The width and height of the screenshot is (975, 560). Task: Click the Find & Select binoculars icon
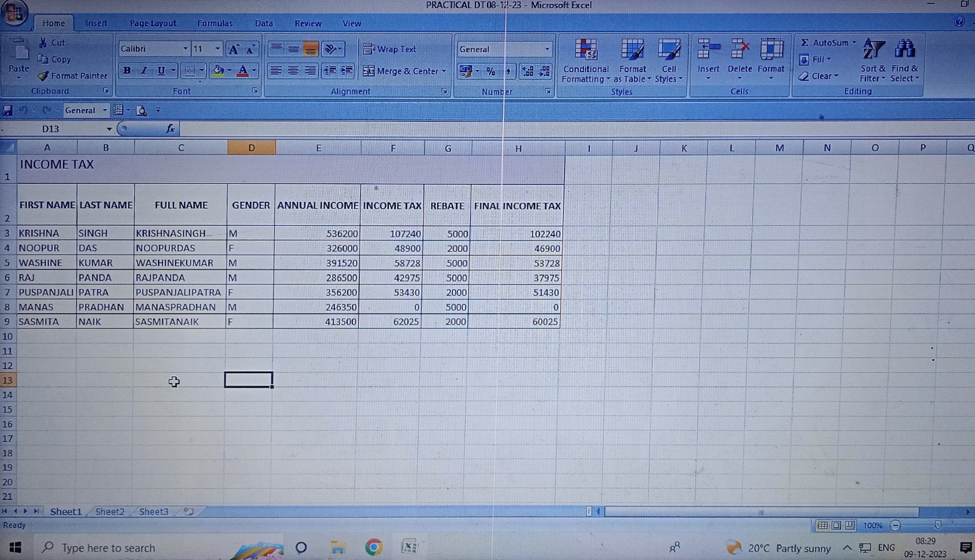click(904, 50)
